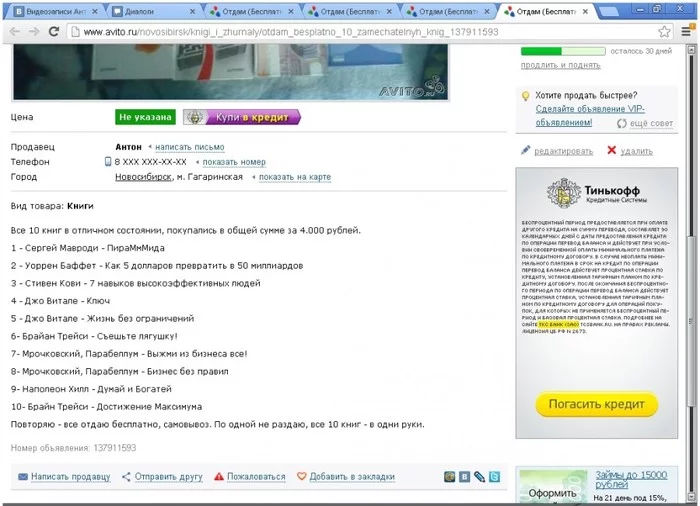Click показать на карте link
700x506 pixels.
pos(295,177)
